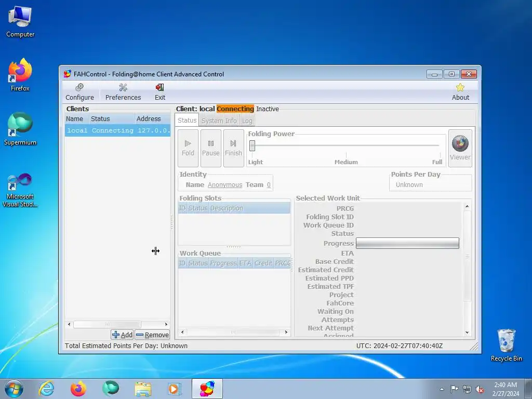Click the Action Center flag tray icon
Image resolution: width=532 pixels, height=399 pixels.
454,389
